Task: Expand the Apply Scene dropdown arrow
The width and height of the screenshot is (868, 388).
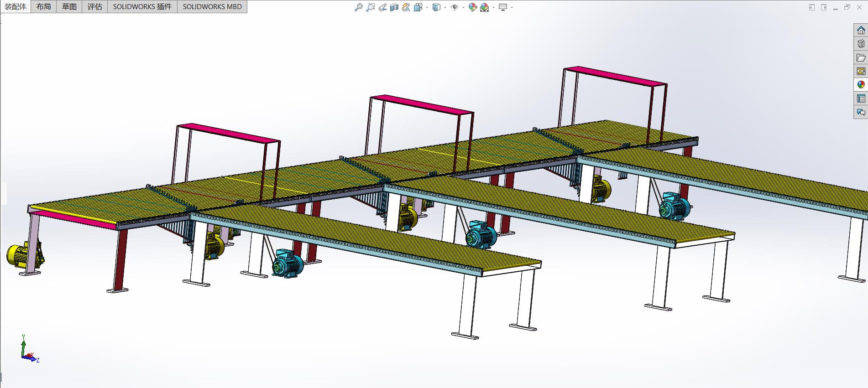Action: tap(493, 7)
